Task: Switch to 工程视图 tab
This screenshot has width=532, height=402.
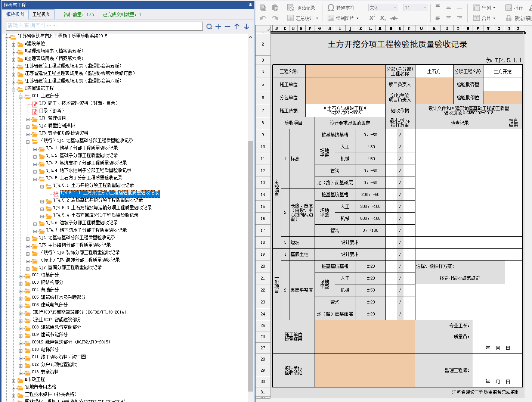Action: [x=41, y=14]
